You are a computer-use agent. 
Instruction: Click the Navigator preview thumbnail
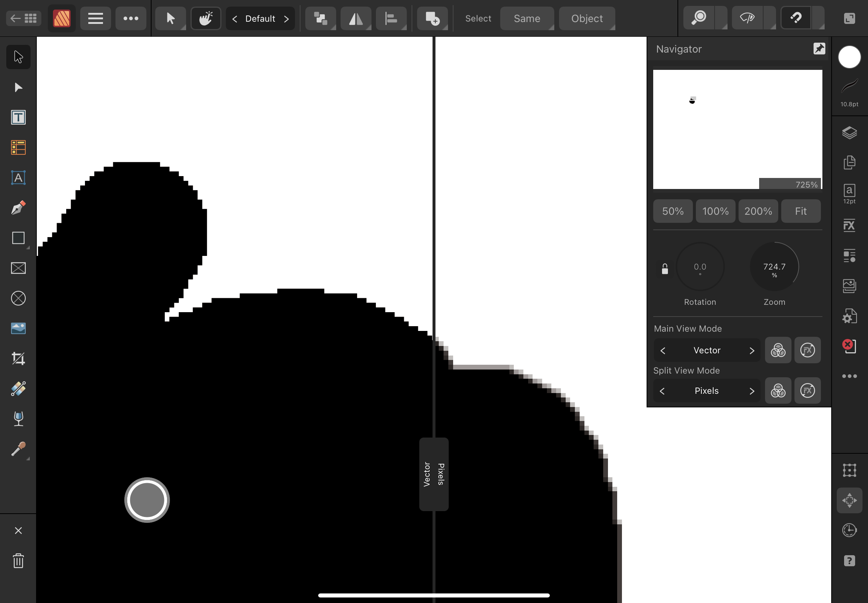[737, 129]
